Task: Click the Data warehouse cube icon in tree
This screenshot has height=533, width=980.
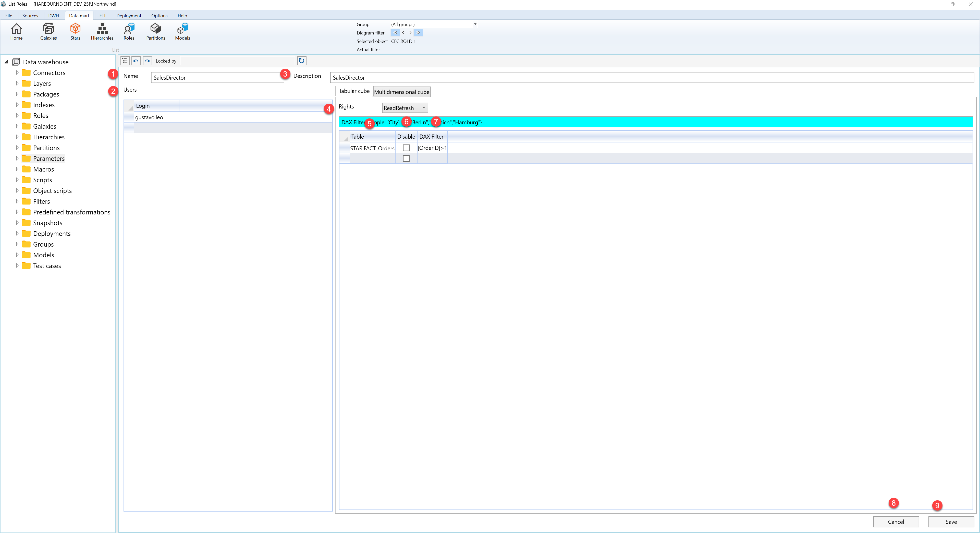Action: [16, 62]
